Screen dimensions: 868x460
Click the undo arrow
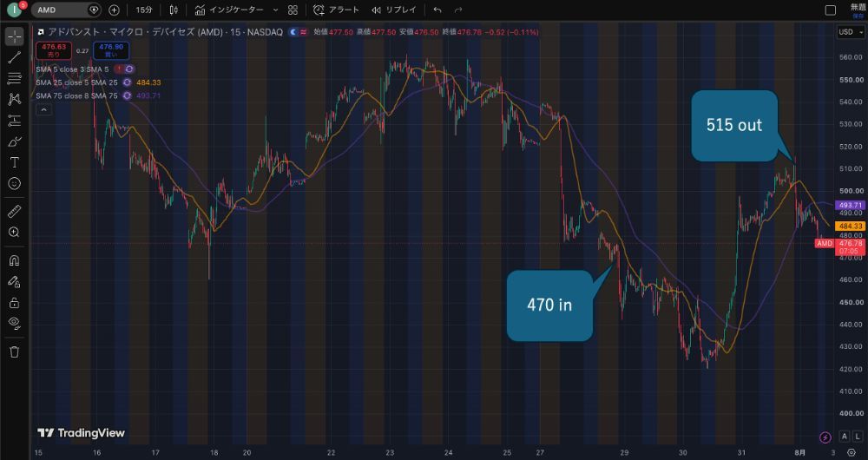point(437,10)
